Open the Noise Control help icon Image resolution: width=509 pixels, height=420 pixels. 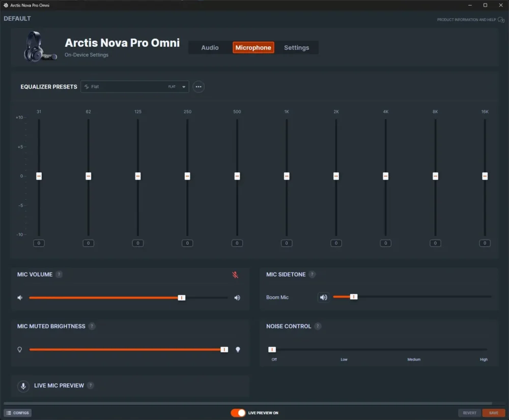pos(318,326)
